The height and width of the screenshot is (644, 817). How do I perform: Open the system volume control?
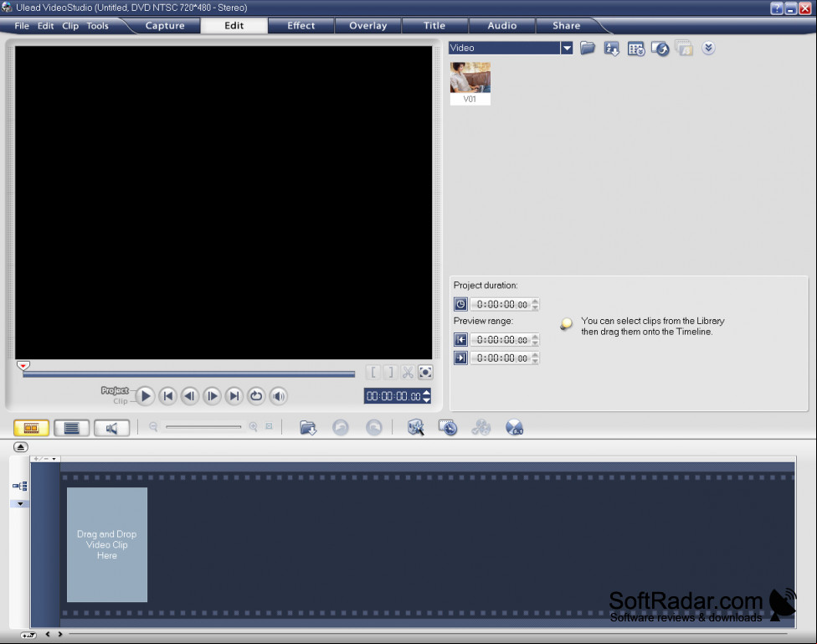pyautogui.click(x=279, y=396)
